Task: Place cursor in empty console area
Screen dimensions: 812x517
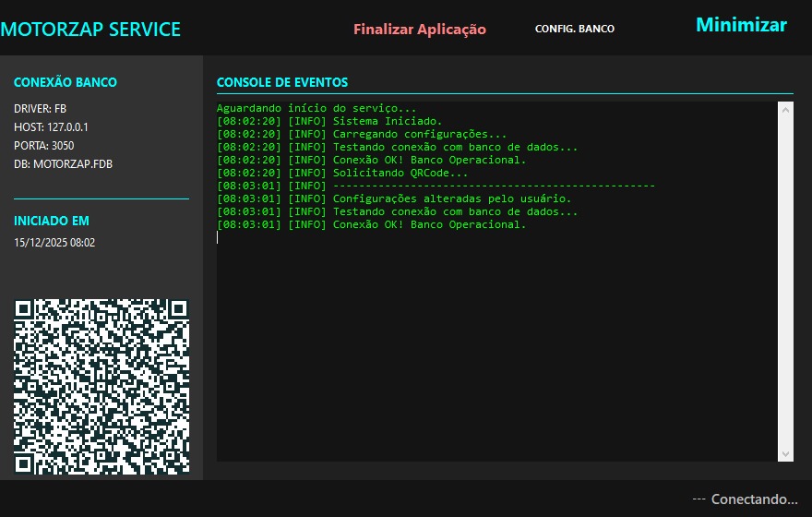Action: (x=498, y=351)
